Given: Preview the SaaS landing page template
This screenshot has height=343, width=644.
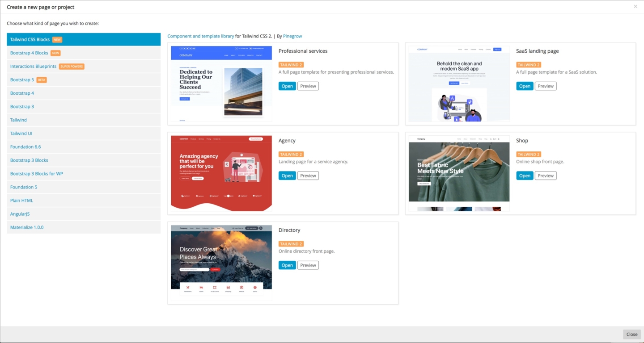Looking at the screenshot, I should [545, 86].
